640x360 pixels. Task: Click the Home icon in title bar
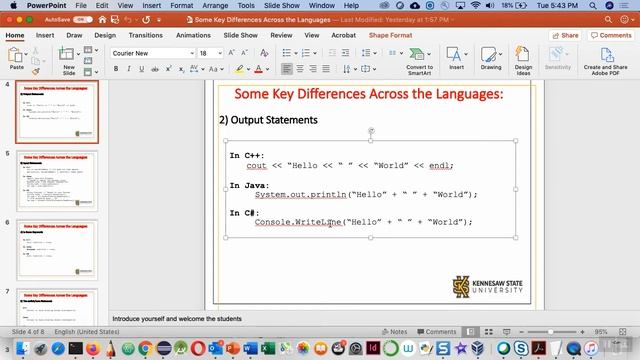click(102, 20)
